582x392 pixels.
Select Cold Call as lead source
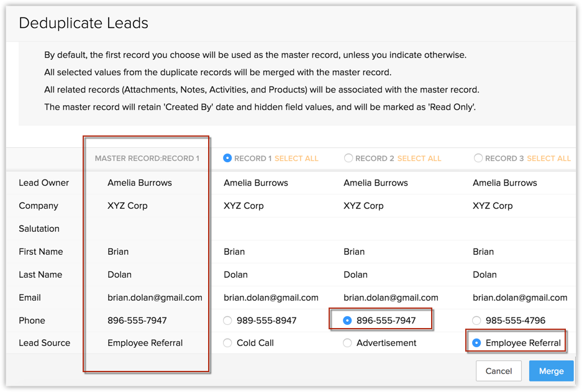pyautogui.click(x=227, y=343)
